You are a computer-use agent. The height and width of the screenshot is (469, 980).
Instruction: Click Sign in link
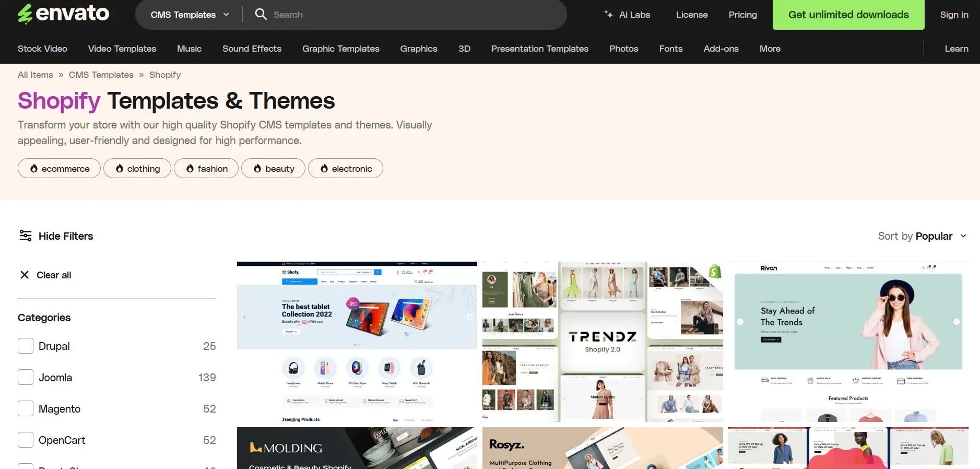click(x=954, y=15)
